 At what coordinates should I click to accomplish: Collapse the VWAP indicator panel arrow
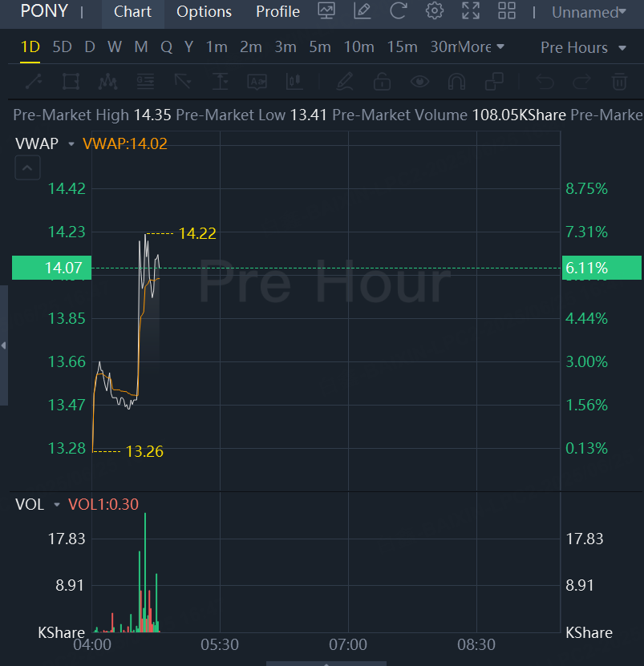click(x=26, y=168)
